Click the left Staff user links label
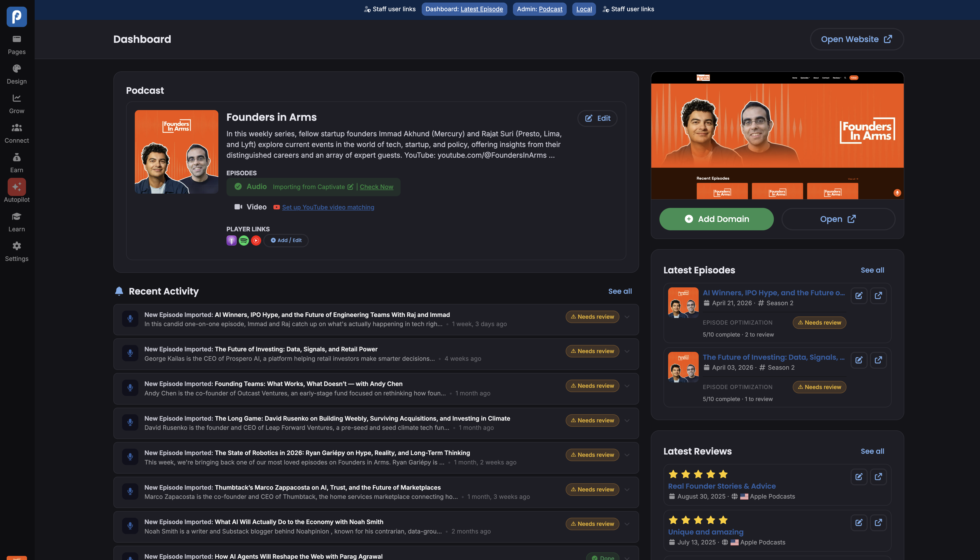This screenshot has height=560, width=980. (390, 9)
